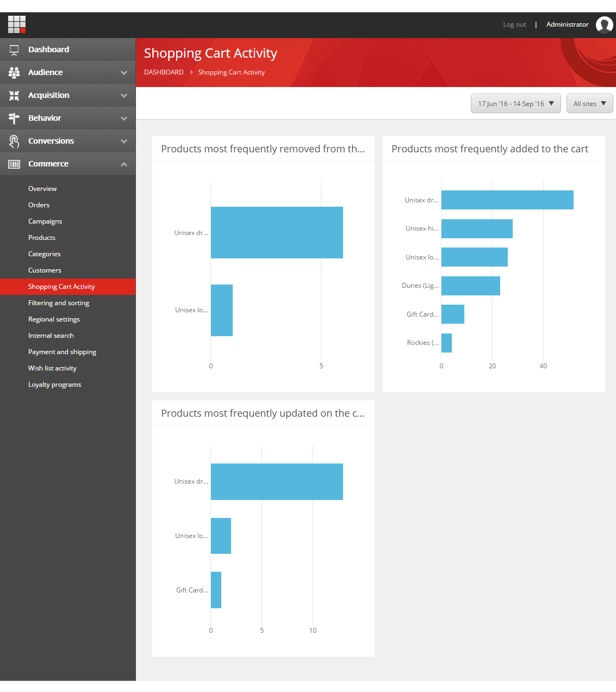Go to Loyalty programs report

coord(54,385)
